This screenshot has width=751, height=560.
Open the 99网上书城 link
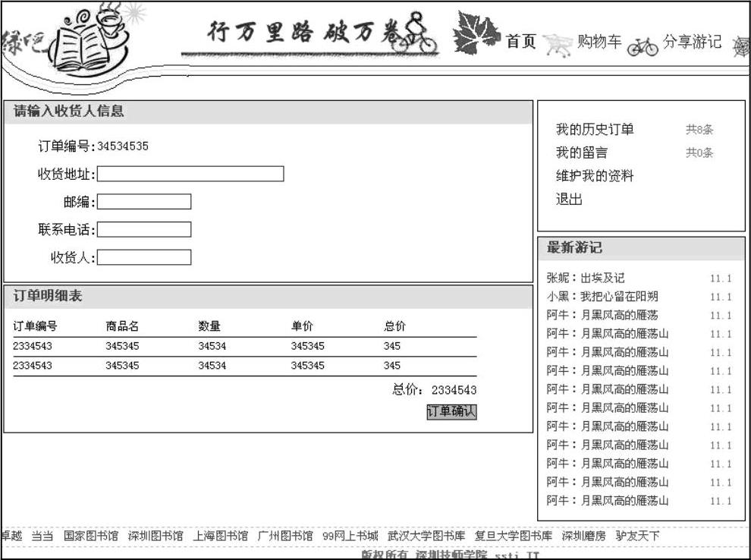(350, 536)
